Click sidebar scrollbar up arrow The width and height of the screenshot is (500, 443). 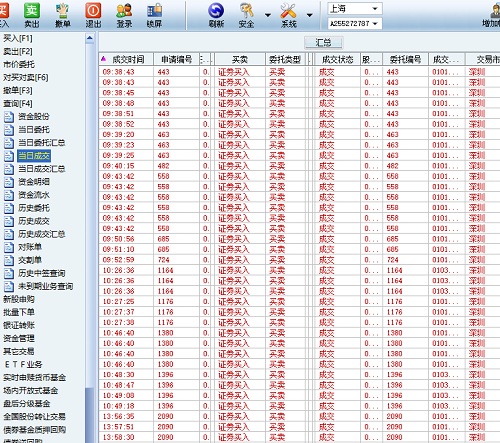click(x=90, y=38)
